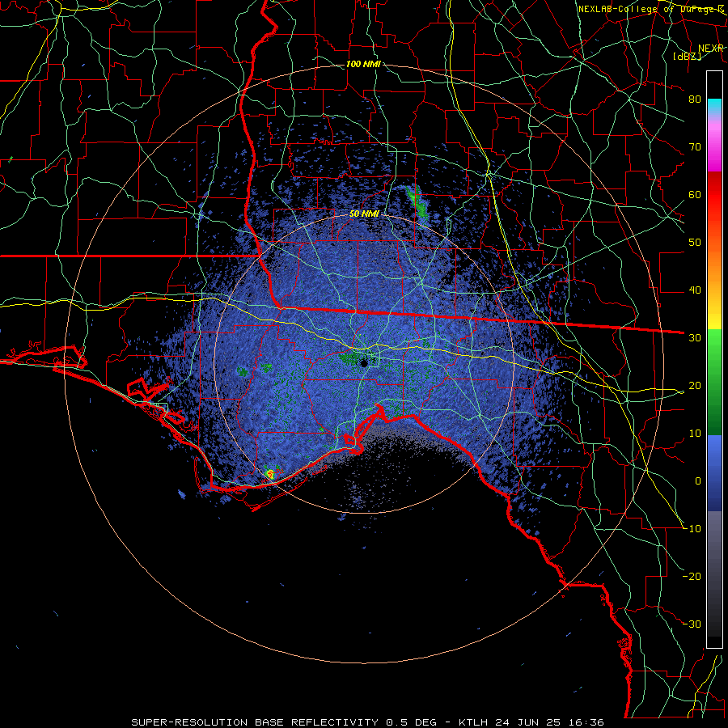
Task: Click the "SUPER-RESOLUTION BASE REFLECTIVITY" caption text
Action: coord(256,722)
